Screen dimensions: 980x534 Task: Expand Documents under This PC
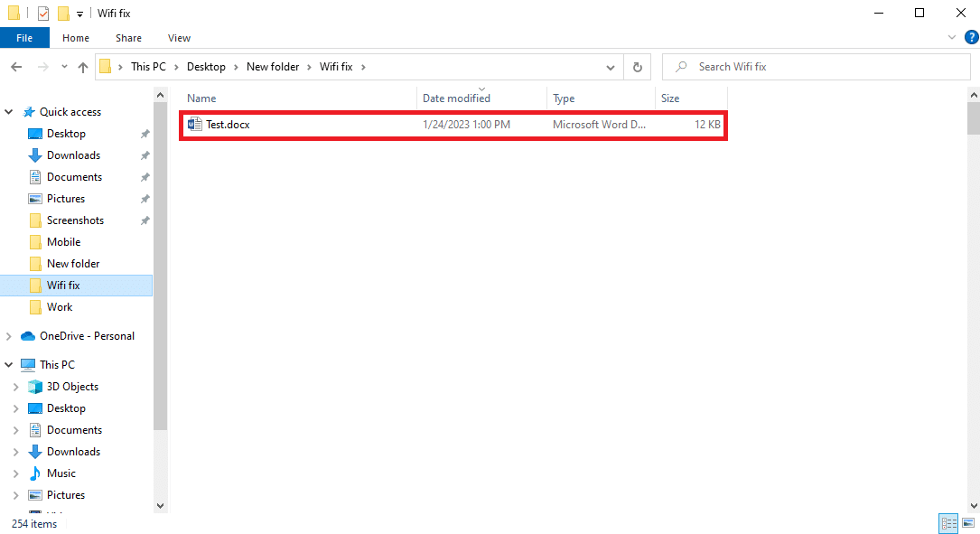pyautogui.click(x=16, y=430)
